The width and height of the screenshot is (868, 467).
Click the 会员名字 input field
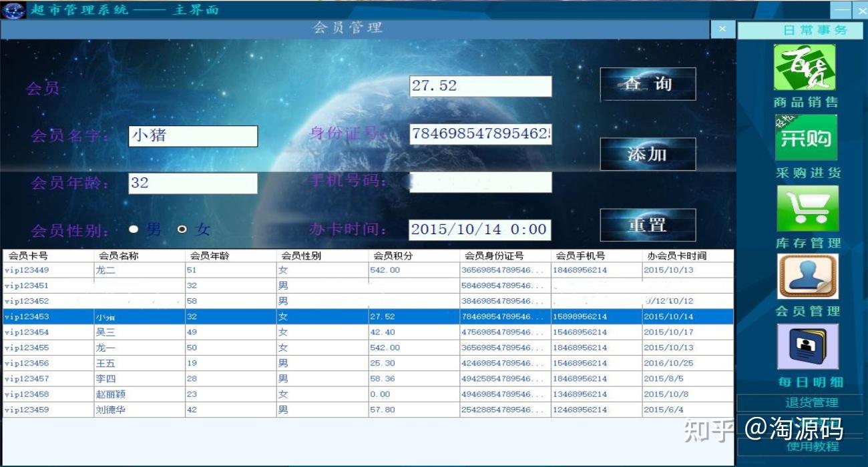193,136
